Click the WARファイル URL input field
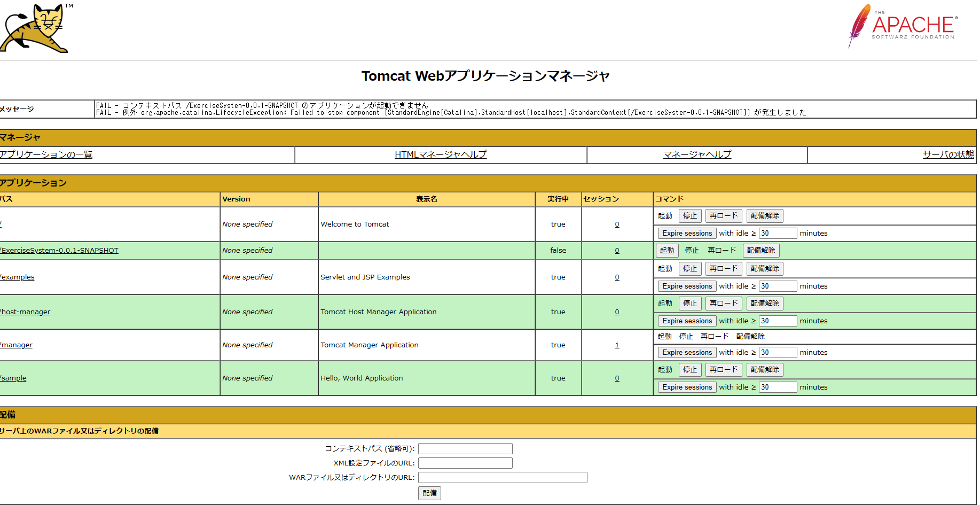The image size is (980, 505). click(501, 477)
